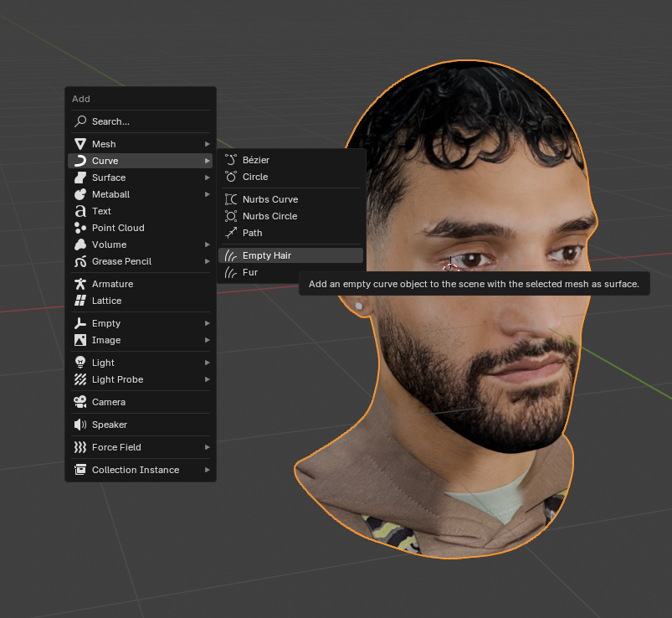Click the Search magnifier icon
Screen dimensions: 672x618
(80, 121)
